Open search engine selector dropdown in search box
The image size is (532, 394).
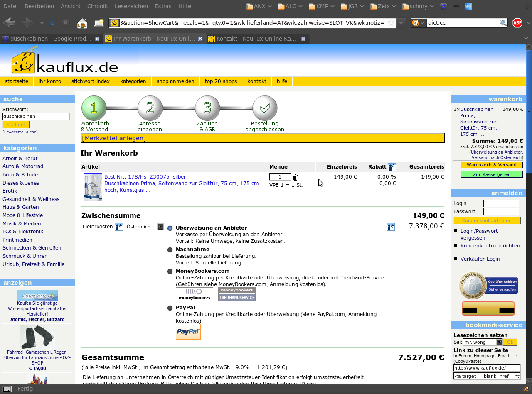pos(419,23)
